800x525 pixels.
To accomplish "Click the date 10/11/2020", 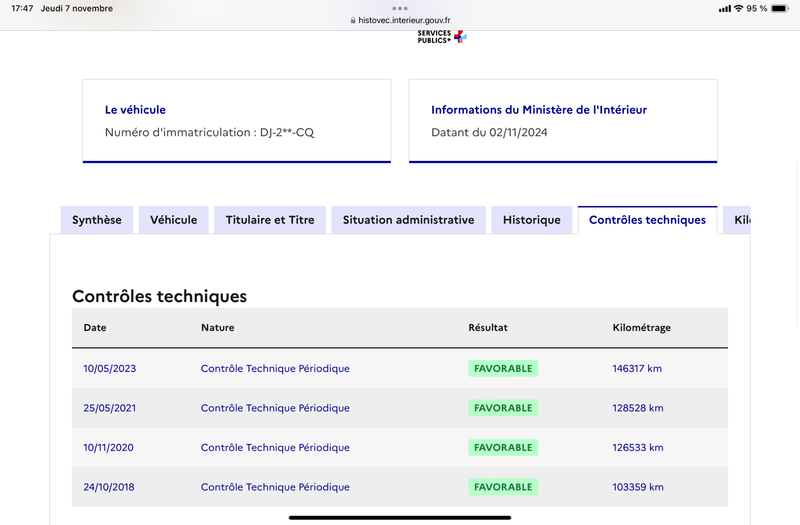I will [108, 447].
